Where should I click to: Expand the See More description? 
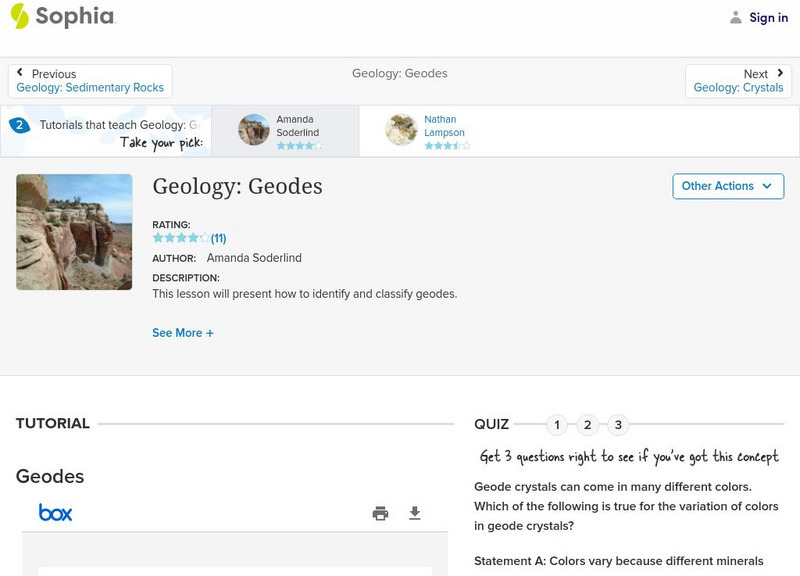pos(183,333)
